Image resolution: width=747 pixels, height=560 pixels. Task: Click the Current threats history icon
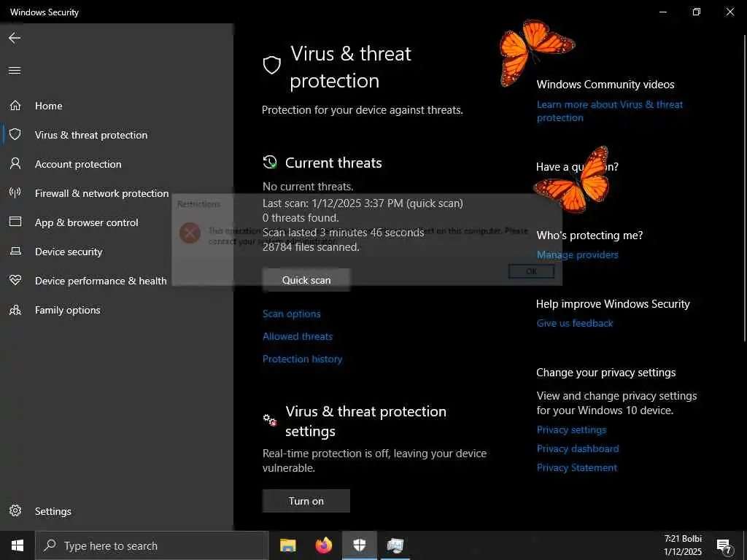point(270,162)
